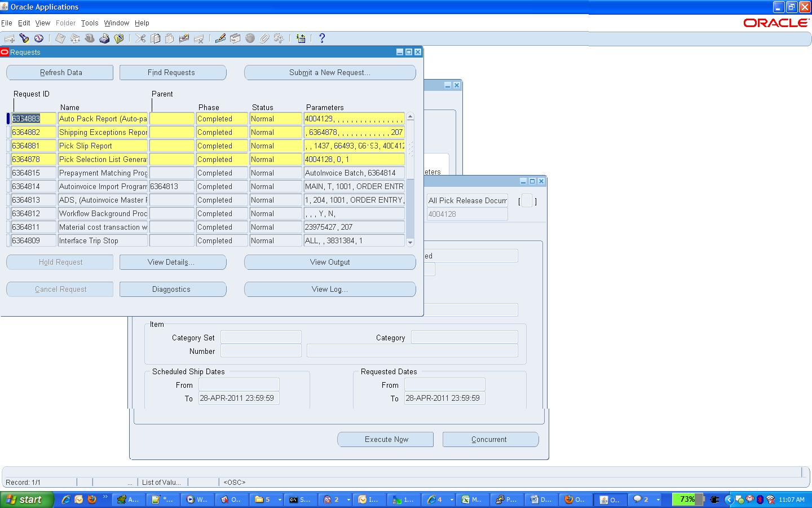812x508 pixels.
Task: Click Scheduled Ship Dates From field
Action: tap(239, 384)
